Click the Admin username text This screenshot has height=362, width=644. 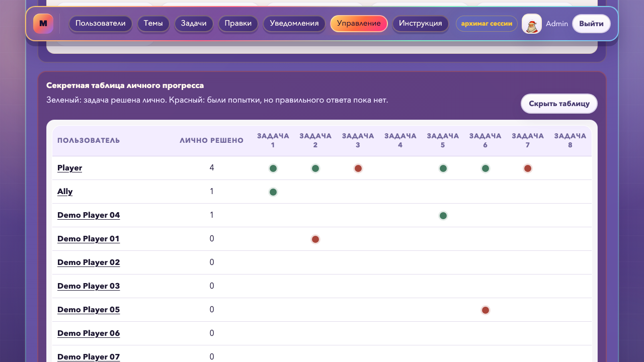point(557,24)
